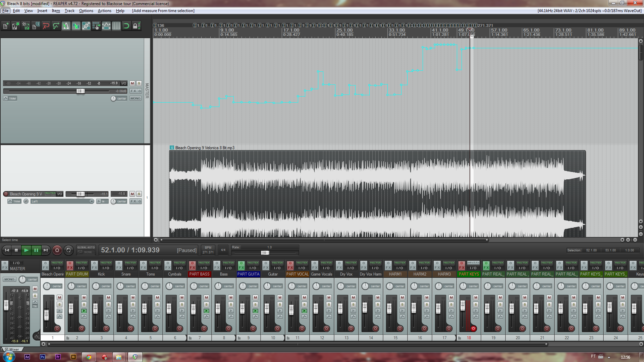Click the New project toolbar icon
Image resolution: width=644 pixels, height=362 pixels.
[6, 26]
